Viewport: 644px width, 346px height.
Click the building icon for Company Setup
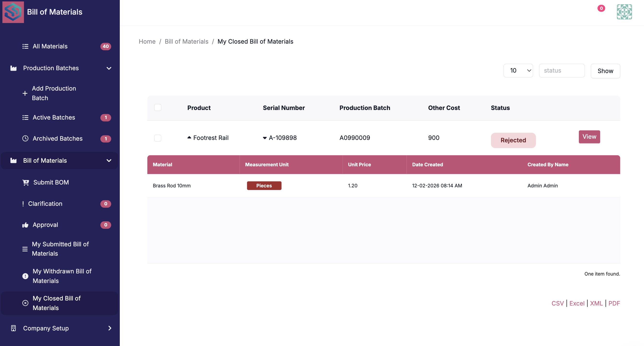click(13, 328)
